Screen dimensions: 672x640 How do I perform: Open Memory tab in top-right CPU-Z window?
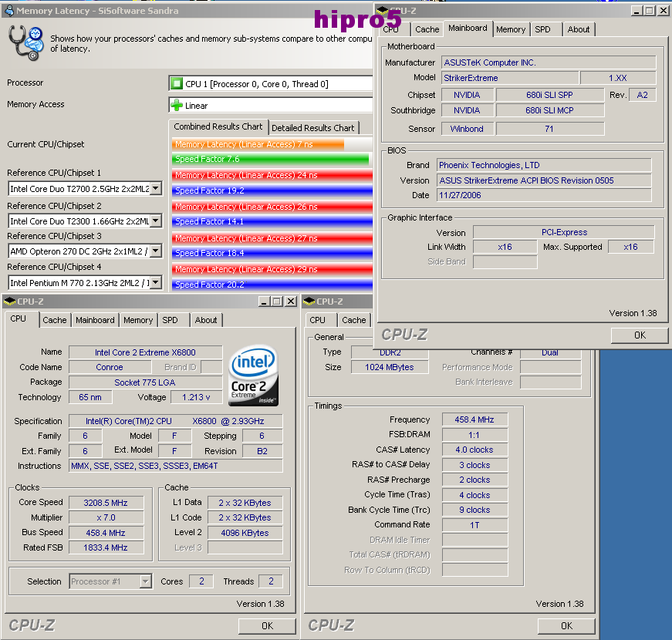point(511,29)
